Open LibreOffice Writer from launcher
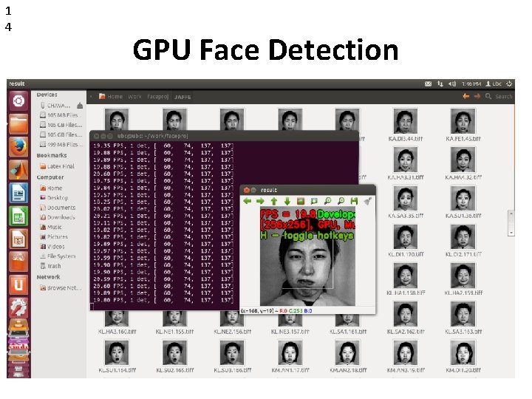The image size is (532, 399). [x=18, y=193]
